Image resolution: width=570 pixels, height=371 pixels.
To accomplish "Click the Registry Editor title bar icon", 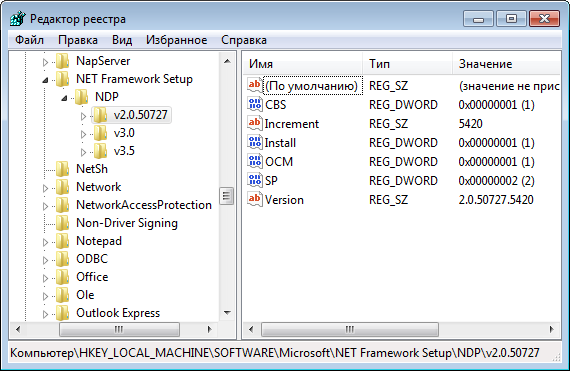I will [18, 19].
